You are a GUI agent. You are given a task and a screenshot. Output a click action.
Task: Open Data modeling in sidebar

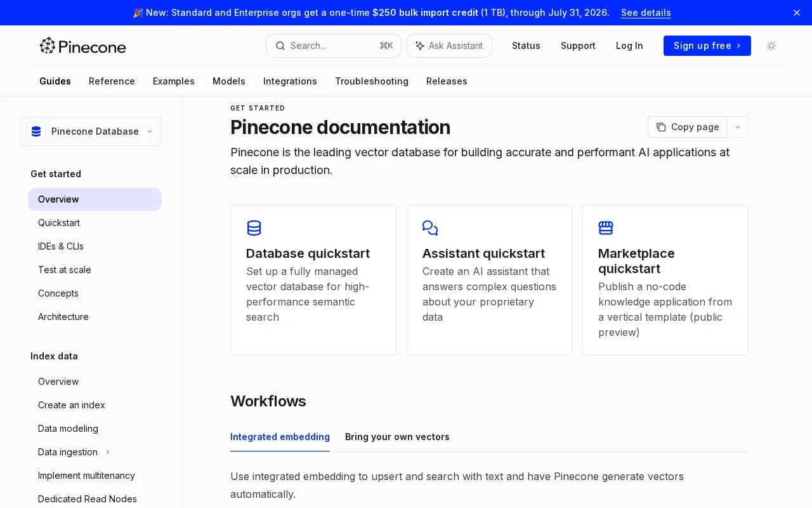[95, 429]
